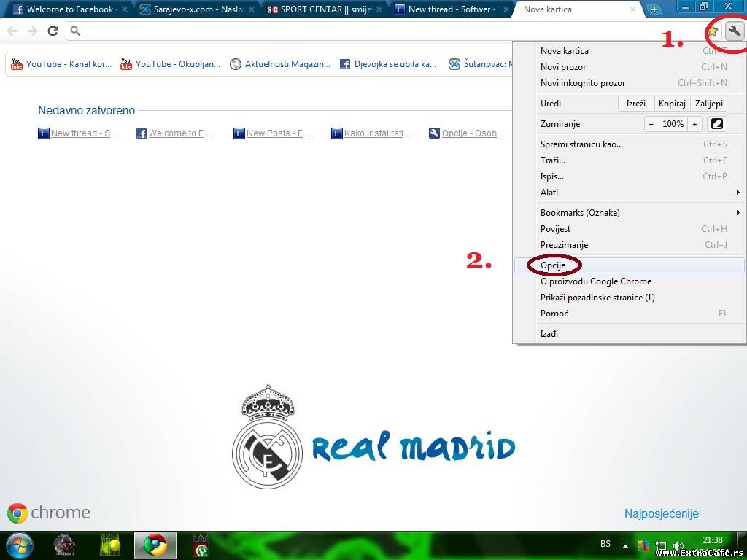
Task: Click the Izreži button
Action: (x=635, y=104)
